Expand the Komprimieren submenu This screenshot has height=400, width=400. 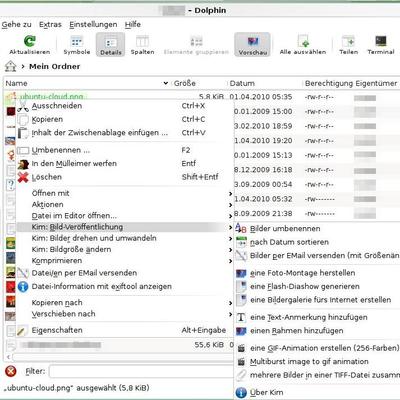pos(125,260)
